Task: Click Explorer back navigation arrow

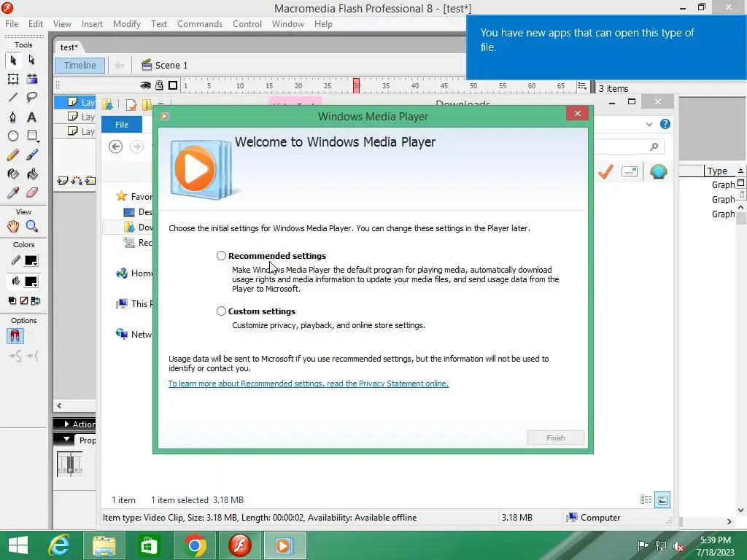Action: (x=115, y=147)
